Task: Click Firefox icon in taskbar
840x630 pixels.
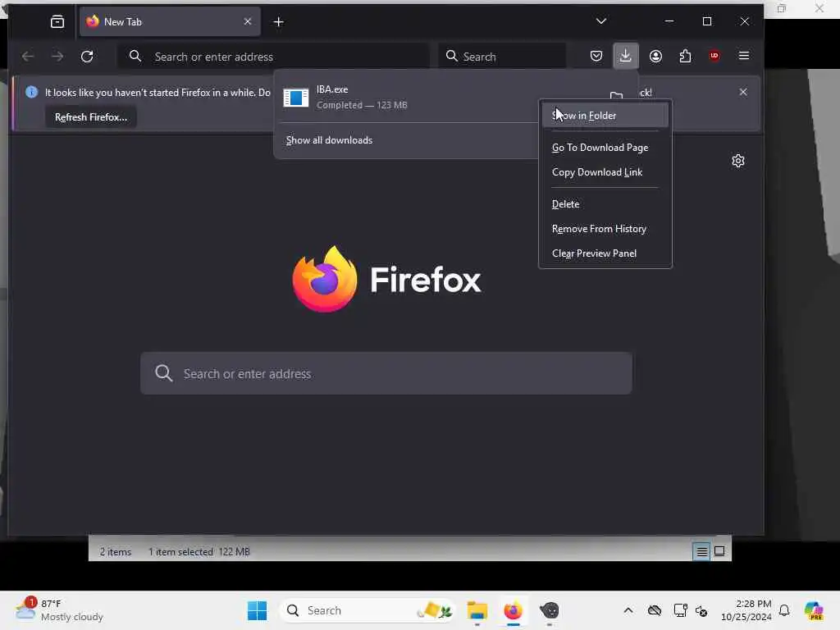Action: click(514, 610)
